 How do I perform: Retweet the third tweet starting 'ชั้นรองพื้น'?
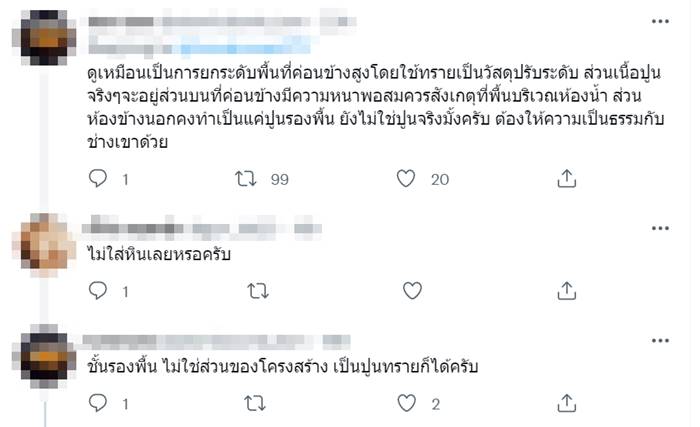257,403
